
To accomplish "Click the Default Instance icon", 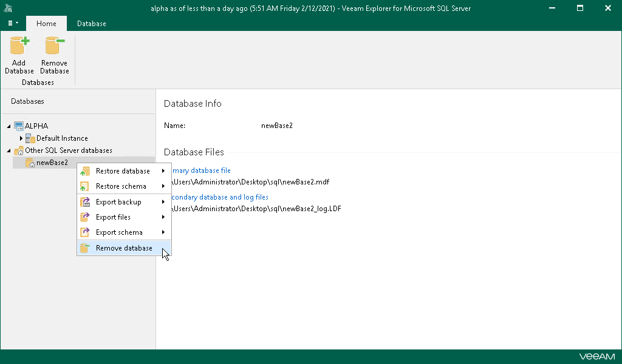I will tap(30, 138).
